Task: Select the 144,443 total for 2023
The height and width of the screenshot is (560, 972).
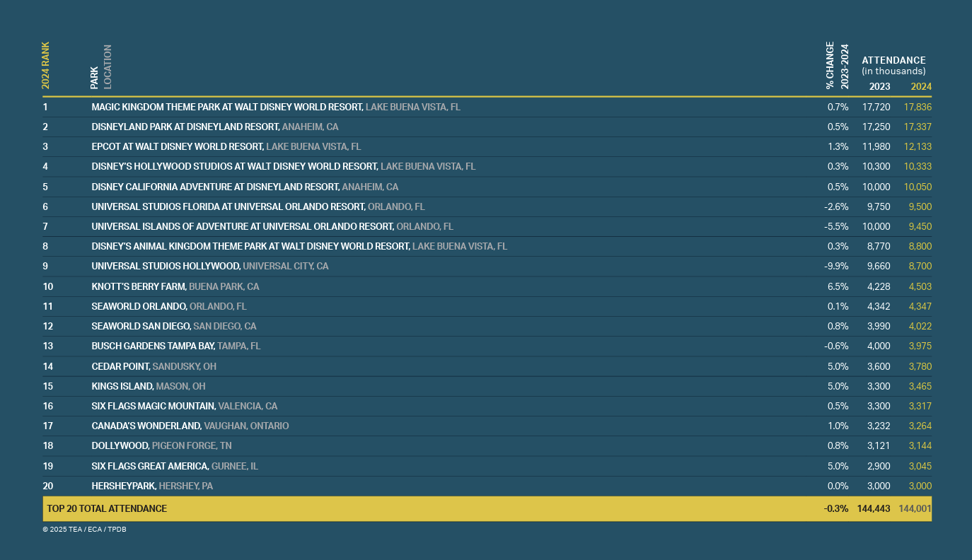Action: point(873,508)
